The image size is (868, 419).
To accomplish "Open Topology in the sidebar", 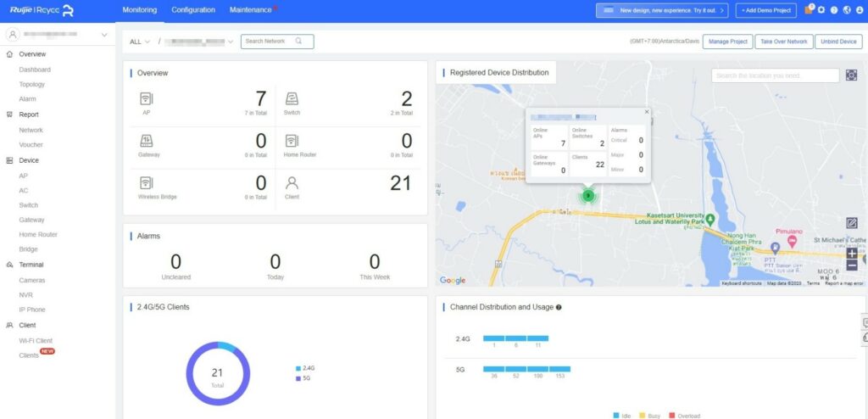I will pyautogui.click(x=32, y=85).
